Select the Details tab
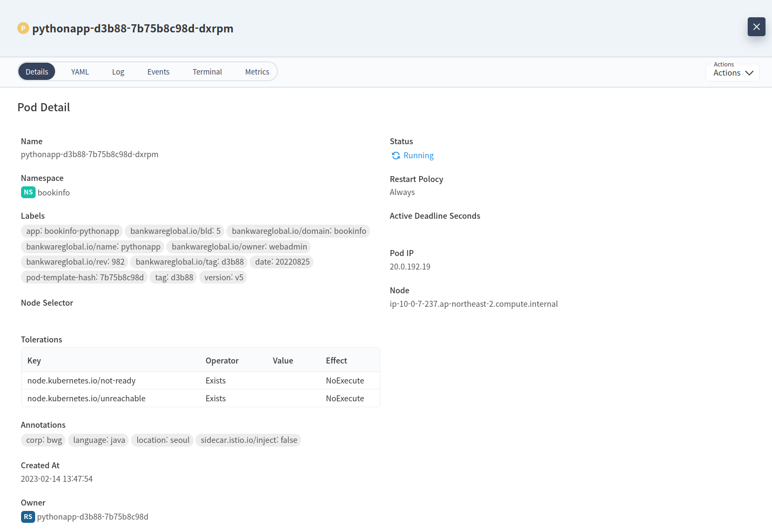 (37, 71)
